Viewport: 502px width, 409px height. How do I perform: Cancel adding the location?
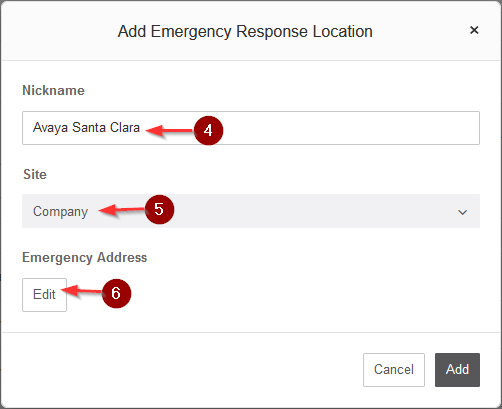coord(394,370)
